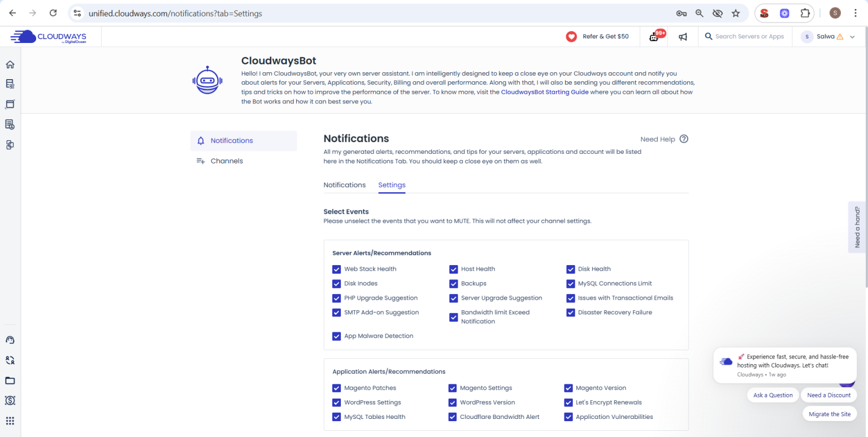
Task: Click the Ask a Question button
Action: (x=772, y=395)
